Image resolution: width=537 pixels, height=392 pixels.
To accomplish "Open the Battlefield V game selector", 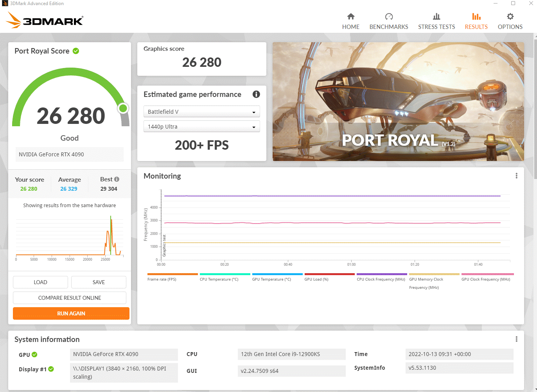I will pos(201,111).
